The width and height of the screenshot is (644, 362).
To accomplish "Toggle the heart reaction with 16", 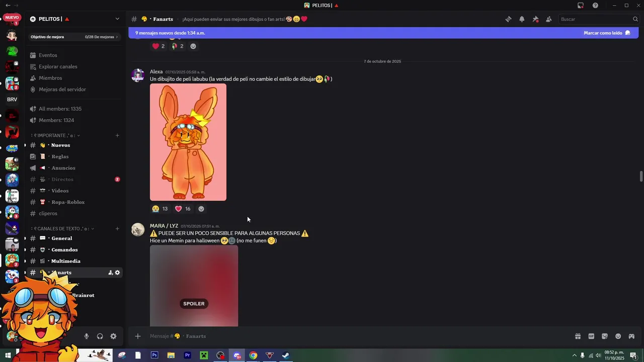I will coord(183,209).
